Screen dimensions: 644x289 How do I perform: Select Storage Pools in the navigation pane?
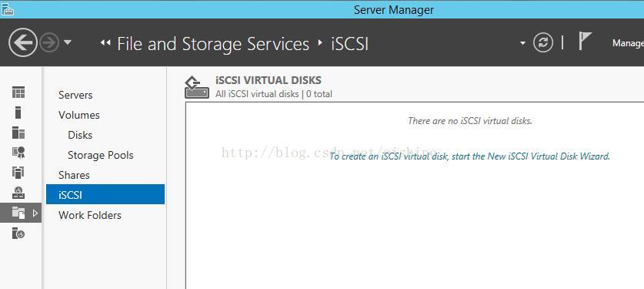coord(101,155)
